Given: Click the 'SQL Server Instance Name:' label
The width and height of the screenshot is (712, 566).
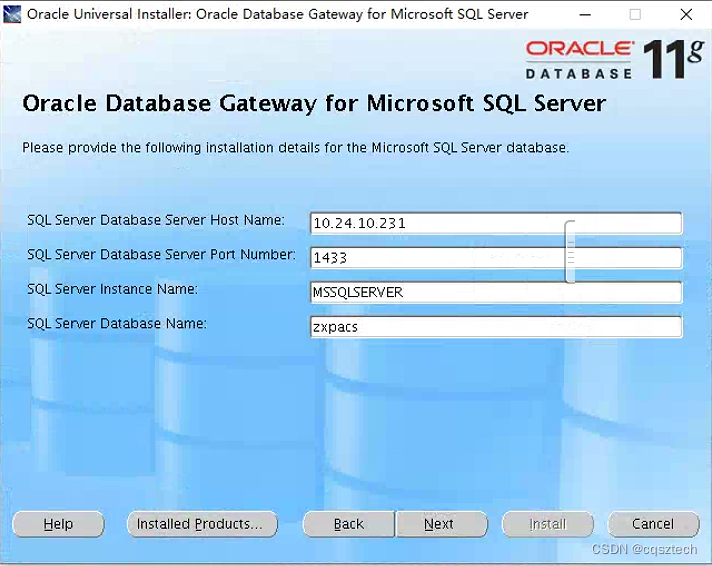Looking at the screenshot, I should (113, 289).
